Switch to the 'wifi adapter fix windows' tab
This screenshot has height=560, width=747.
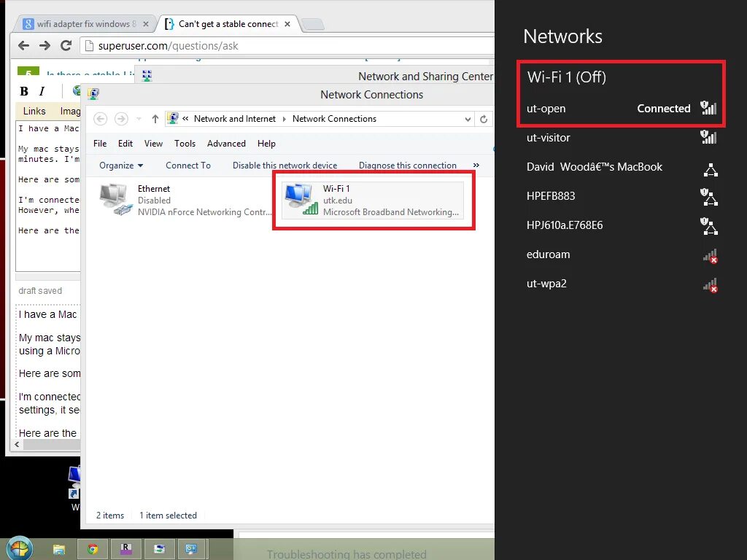point(86,24)
